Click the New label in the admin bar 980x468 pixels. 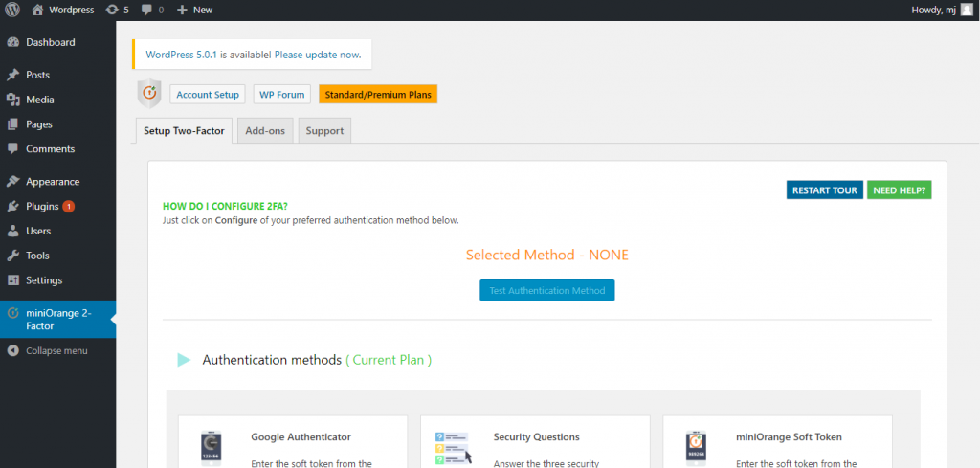(x=203, y=10)
